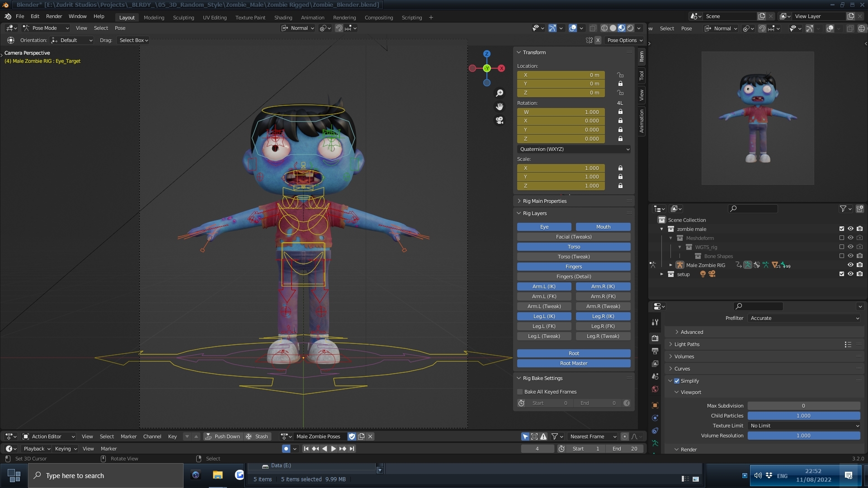Click Windows taskbar search box
868x488 pixels.
[106, 475]
